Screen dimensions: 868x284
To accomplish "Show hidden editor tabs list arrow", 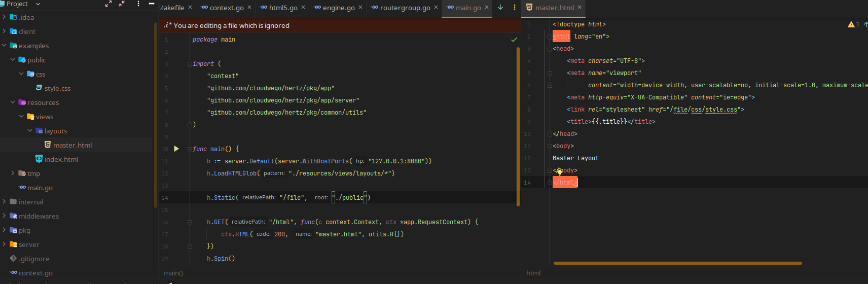I will (x=500, y=7).
